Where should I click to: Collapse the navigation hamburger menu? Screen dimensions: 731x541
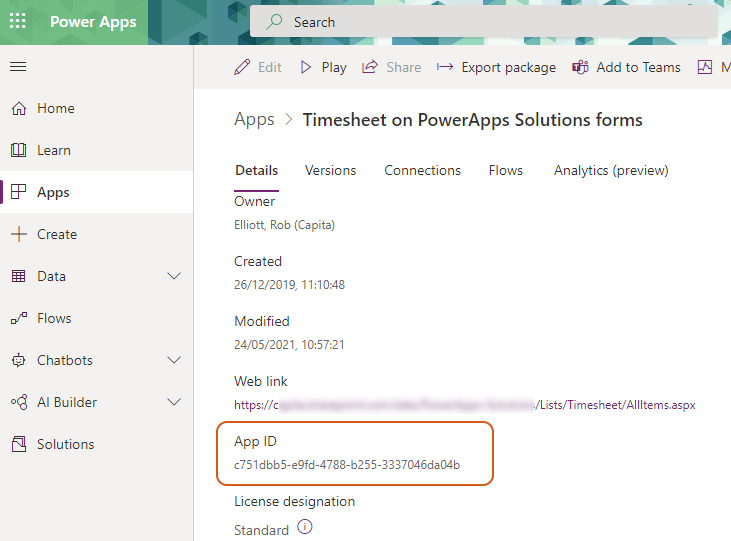18,67
